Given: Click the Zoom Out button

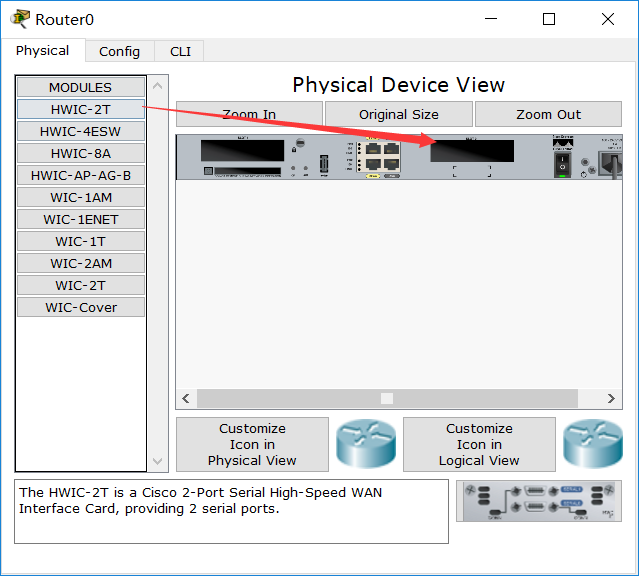Looking at the screenshot, I should click(548, 114).
